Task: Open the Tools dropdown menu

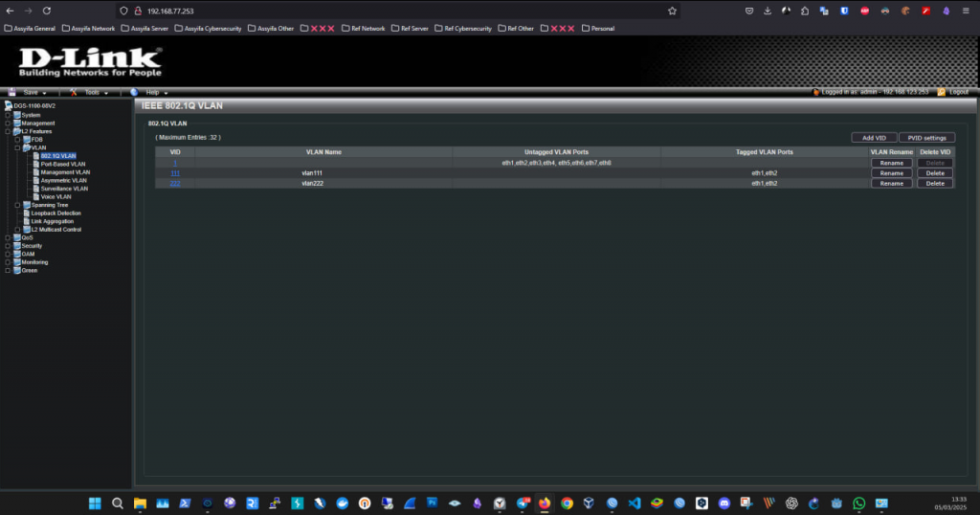Action: [x=92, y=92]
